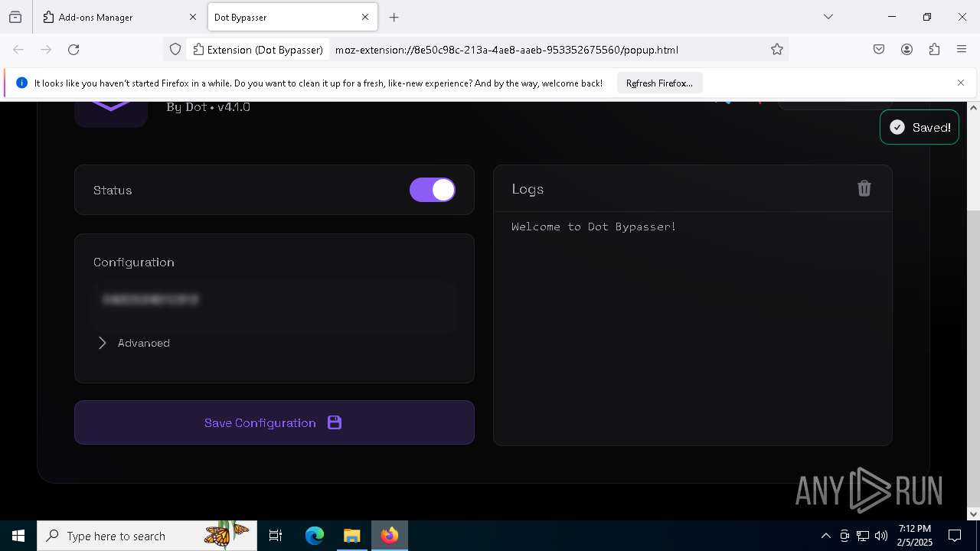Click the tracking protection shield icon
This screenshot has width=980, height=551.
tap(175, 50)
